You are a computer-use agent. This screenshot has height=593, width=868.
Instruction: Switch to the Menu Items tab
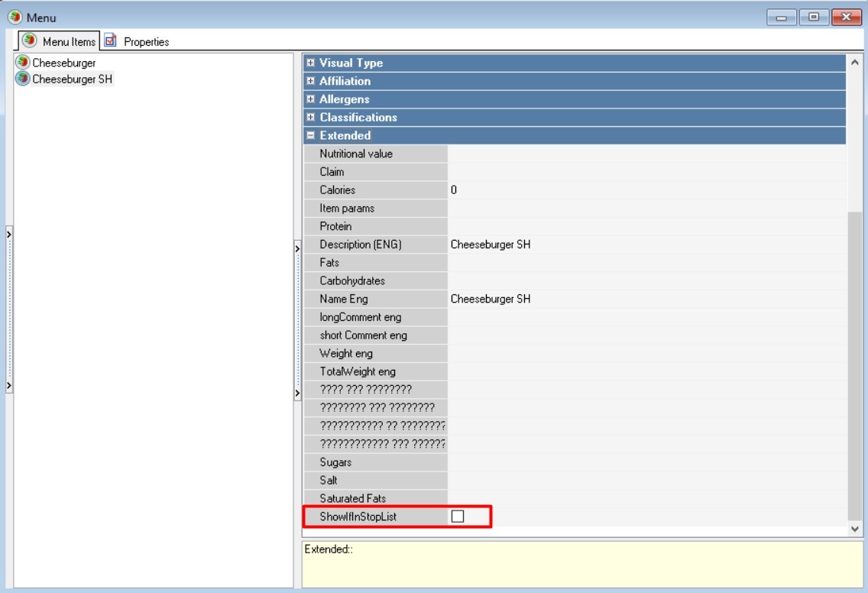(69, 42)
